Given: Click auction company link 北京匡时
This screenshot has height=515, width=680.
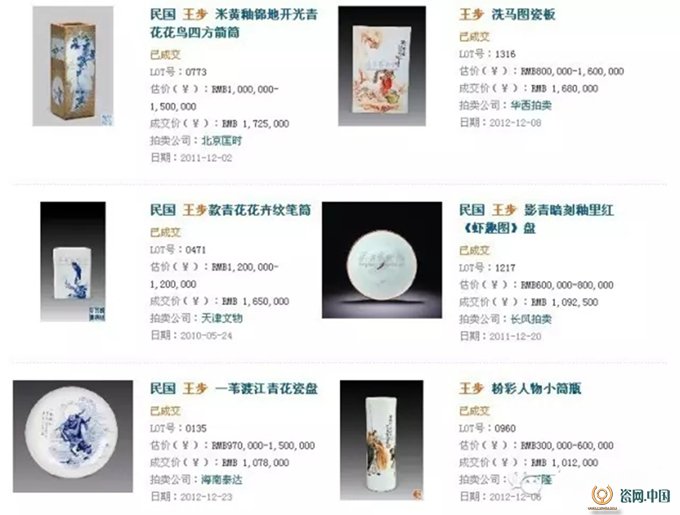Looking at the screenshot, I should click(x=222, y=140).
